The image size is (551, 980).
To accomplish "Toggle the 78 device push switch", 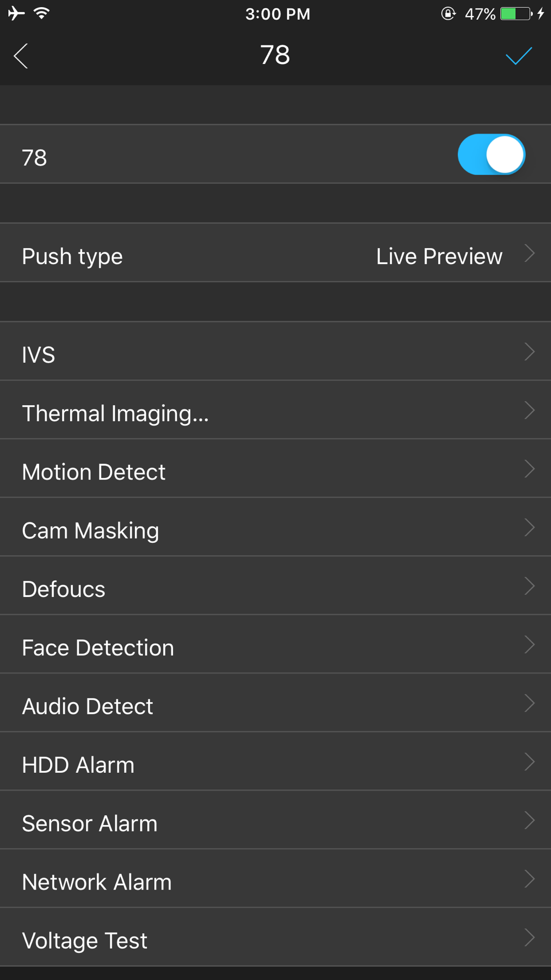I will [x=491, y=154].
